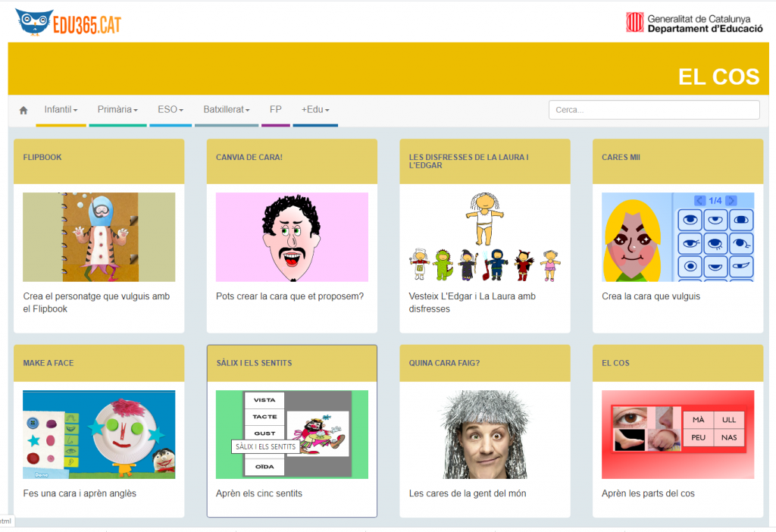
Task: Open the Batxillerat dropdown menu
Action: [x=227, y=110]
